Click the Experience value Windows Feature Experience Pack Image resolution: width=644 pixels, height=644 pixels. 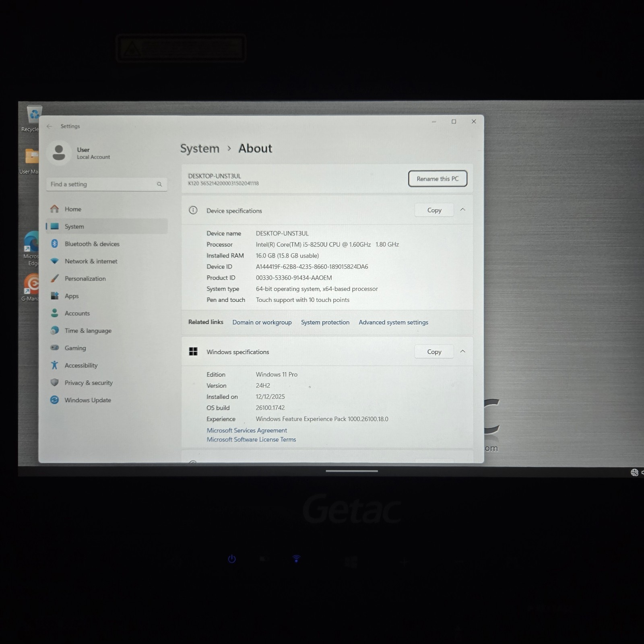click(x=322, y=419)
